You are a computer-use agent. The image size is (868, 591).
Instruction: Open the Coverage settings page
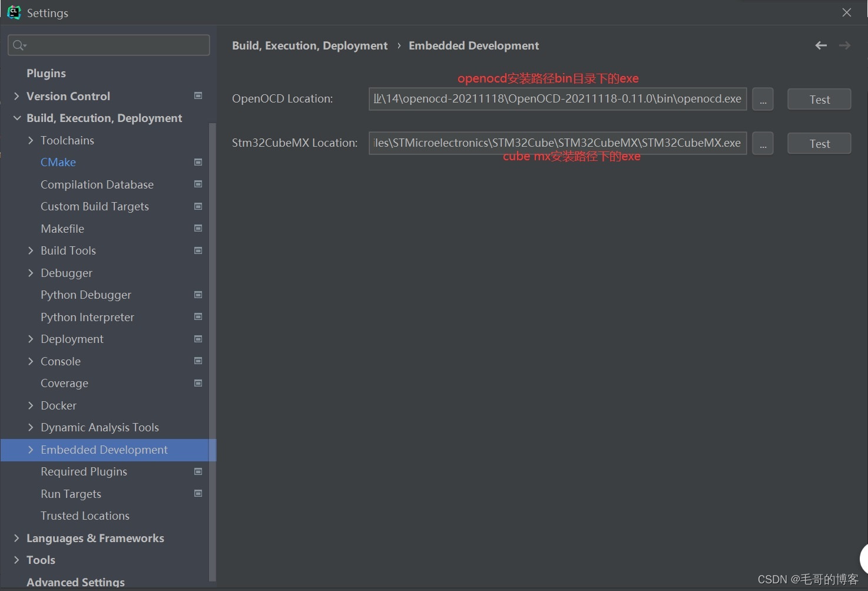pos(64,383)
